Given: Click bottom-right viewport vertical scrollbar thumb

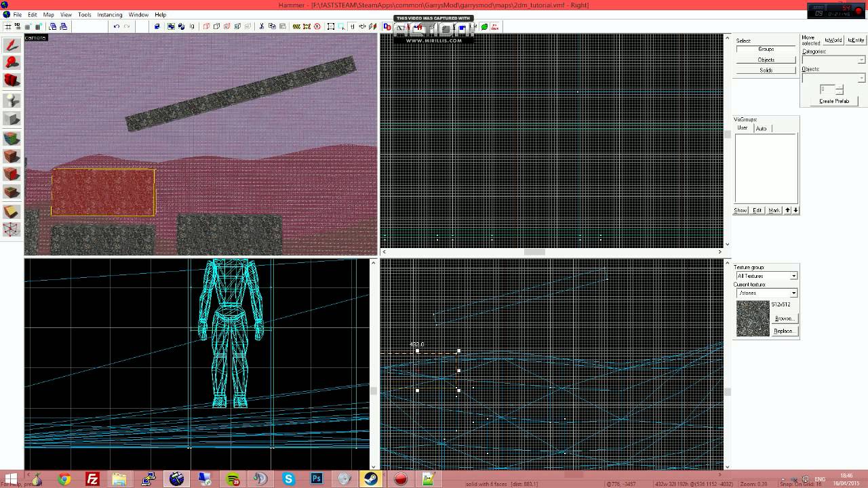Looking at the screenshot, I should click(727, 391).
